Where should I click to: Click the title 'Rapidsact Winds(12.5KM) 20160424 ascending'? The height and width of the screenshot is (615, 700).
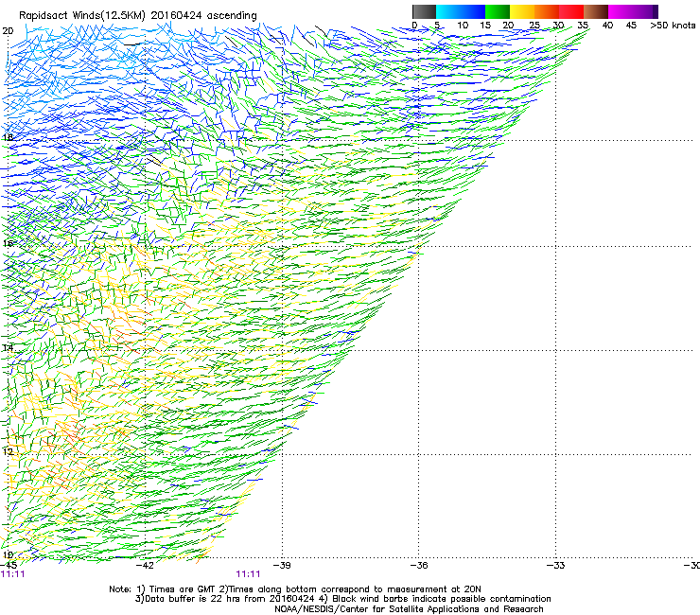(138, 16)
